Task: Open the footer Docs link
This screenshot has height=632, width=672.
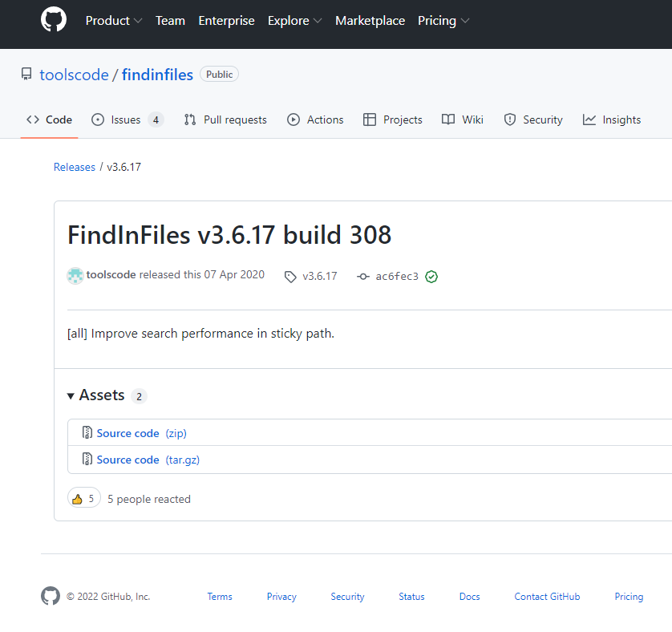Action: tap(469, 597)
